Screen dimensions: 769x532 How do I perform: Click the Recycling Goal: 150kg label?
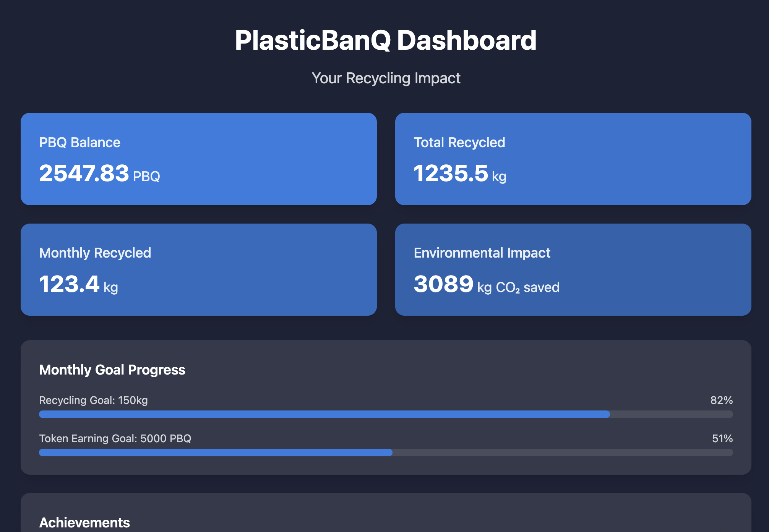point(93,401)
